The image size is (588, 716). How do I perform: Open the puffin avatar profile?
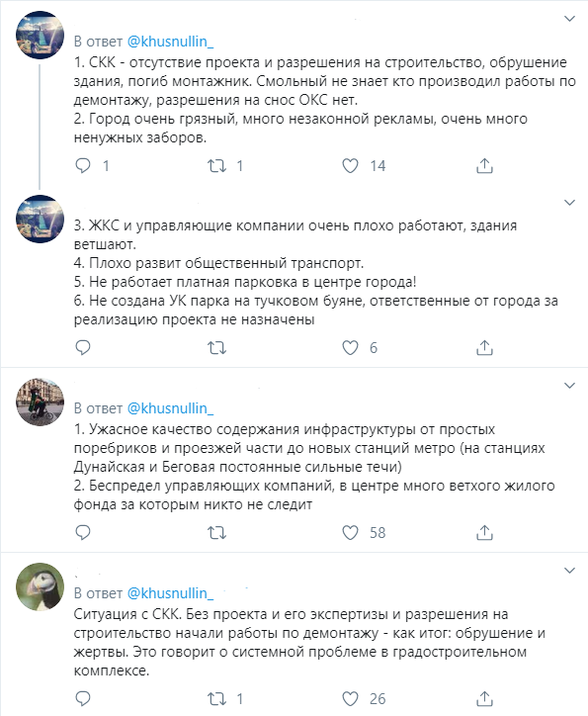(x=41, y=586)
